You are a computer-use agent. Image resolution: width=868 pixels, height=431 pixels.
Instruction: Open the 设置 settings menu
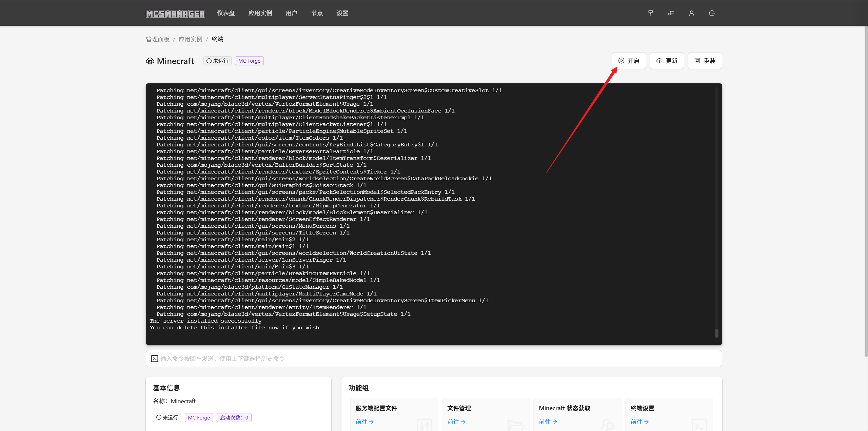342,13
